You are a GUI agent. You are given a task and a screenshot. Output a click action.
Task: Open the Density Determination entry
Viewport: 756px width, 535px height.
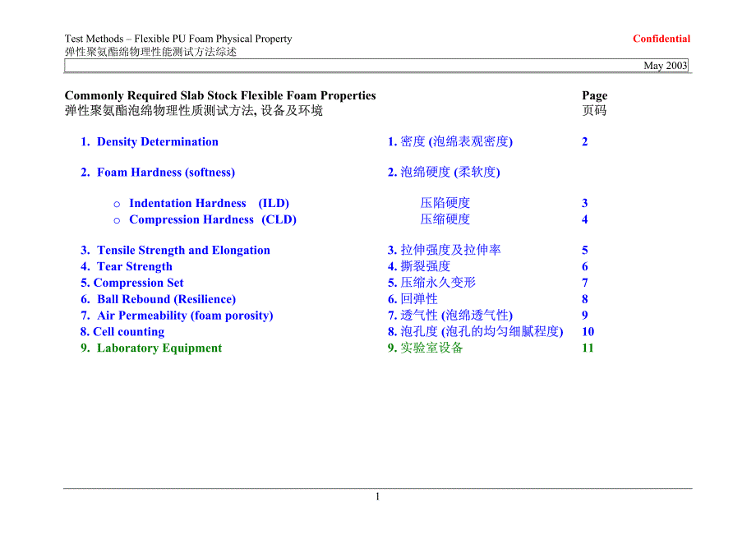pos(157,142)
